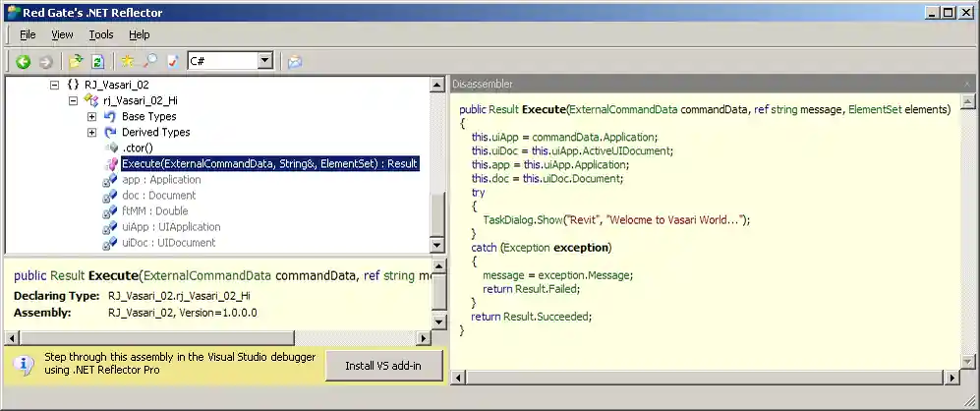The height and width of the screenshot is (411, 980).
Task: Click the Forward navigation arrow
Action: (x=45, y=62)
